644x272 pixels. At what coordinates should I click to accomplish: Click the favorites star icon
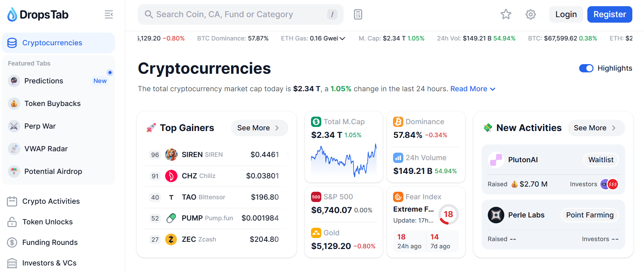coord(506,14)
